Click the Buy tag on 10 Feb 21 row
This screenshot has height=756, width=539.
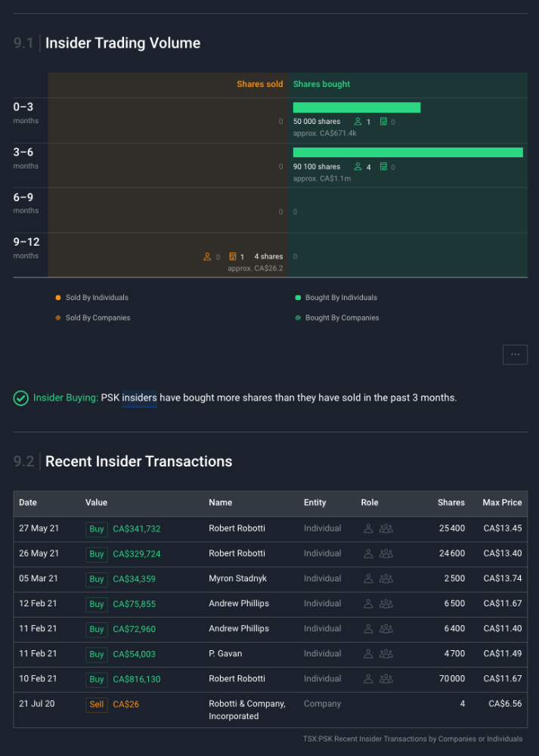click(x=97, y=679)
